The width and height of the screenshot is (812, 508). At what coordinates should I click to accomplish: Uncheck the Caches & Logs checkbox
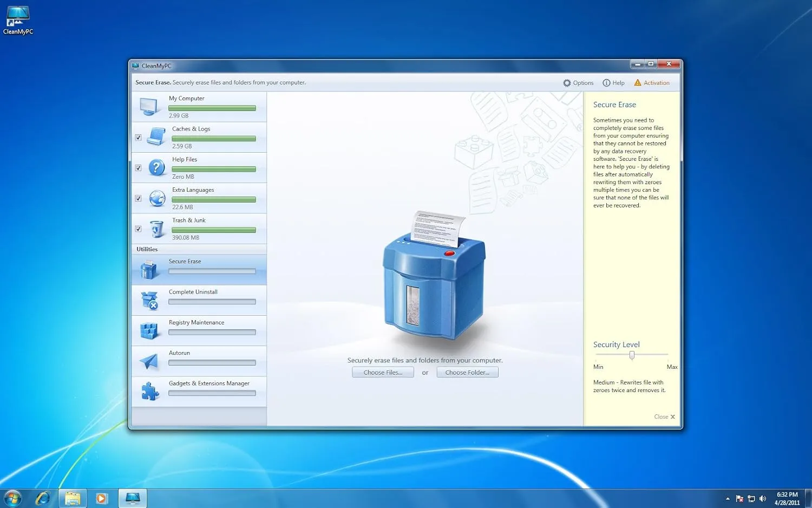pos(138,137)
